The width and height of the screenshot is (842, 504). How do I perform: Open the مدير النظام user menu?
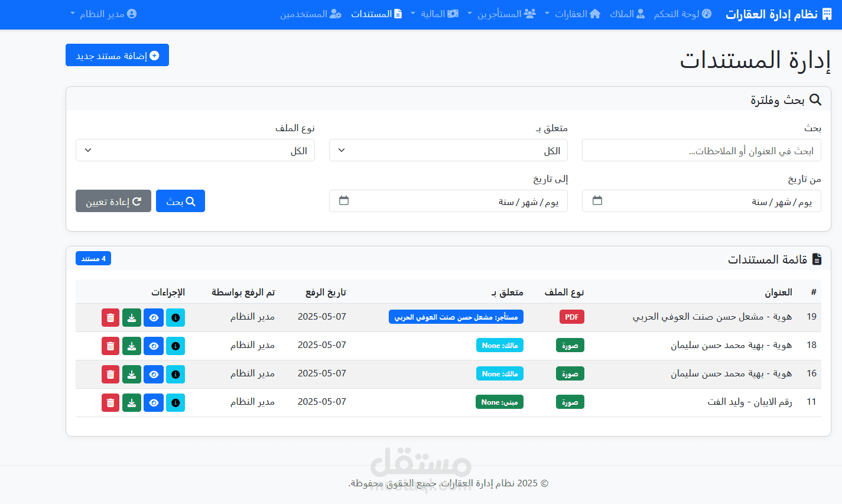[x=103, y=14]
